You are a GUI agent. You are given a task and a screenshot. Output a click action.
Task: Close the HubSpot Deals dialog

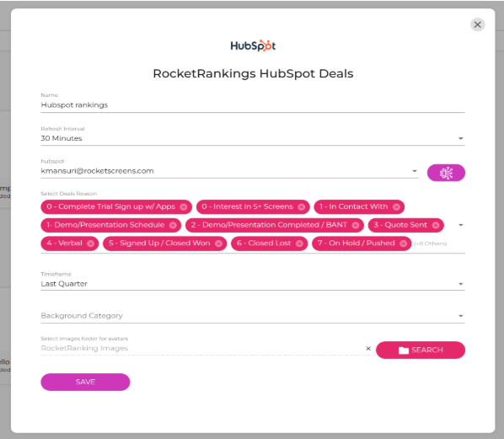coord(477,24)
